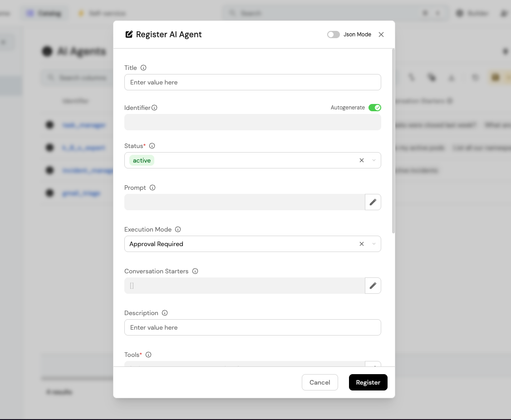Open the Prompt editor pencil icon
This screenshot has height=420, width=511.
(373, 202)
